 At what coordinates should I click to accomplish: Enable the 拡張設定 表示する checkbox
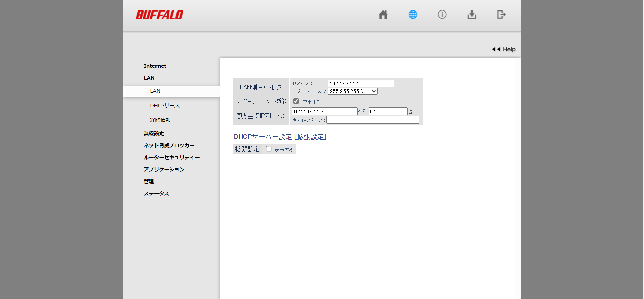(269, 149)
